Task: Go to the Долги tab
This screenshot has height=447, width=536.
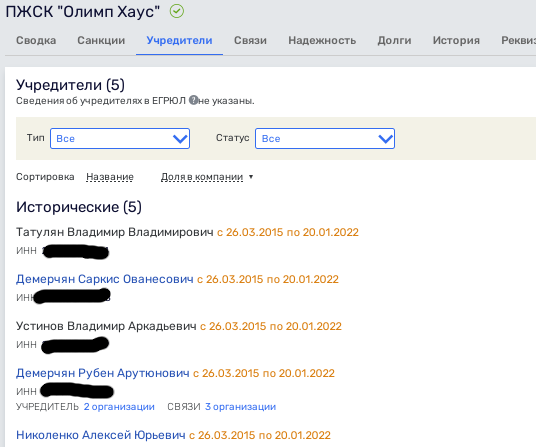Action: coord(394,40)
